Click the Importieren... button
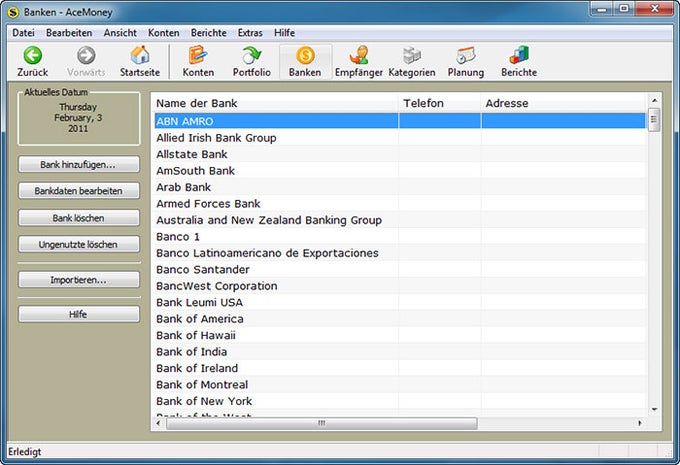Image resolution: width=680 pixels, height=465 pixels. 78,280
